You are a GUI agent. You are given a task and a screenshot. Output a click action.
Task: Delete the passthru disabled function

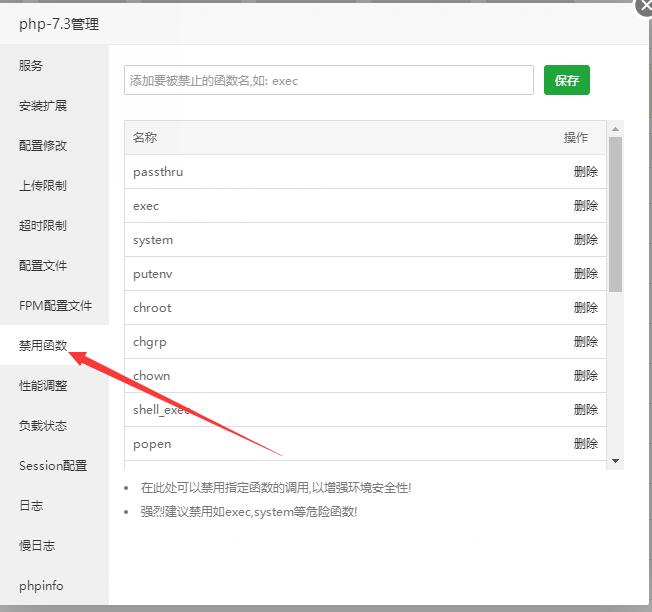(585, 172)
